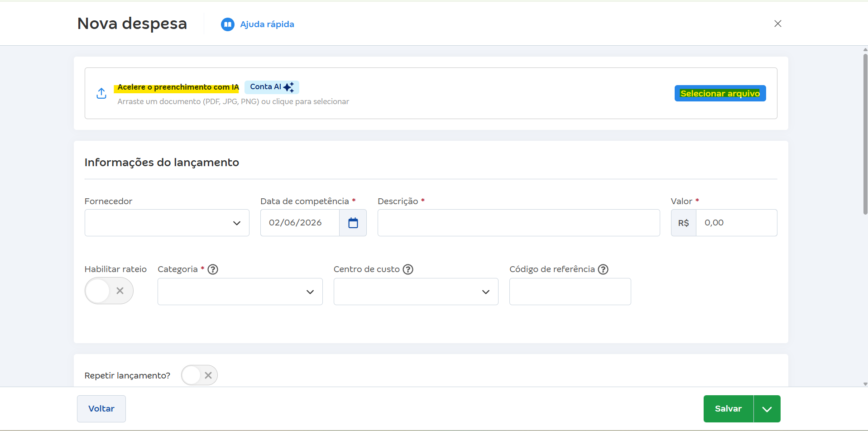
Task: Expand Salvar options arrow
Action: click(x=767, y=409)
